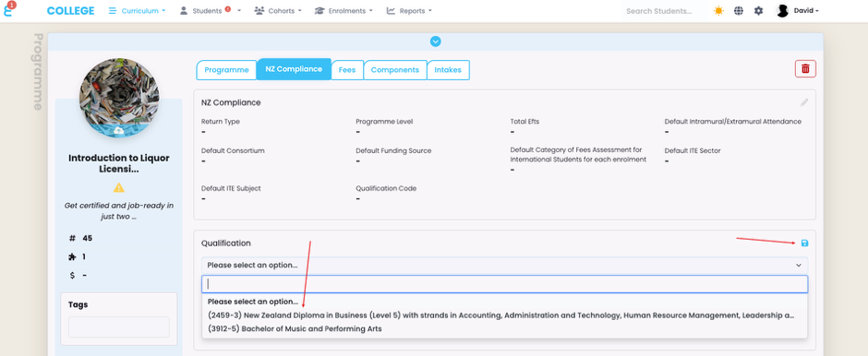Open the Components tab
The width and height of the screenshot is (868, 356).
point(394,70)
